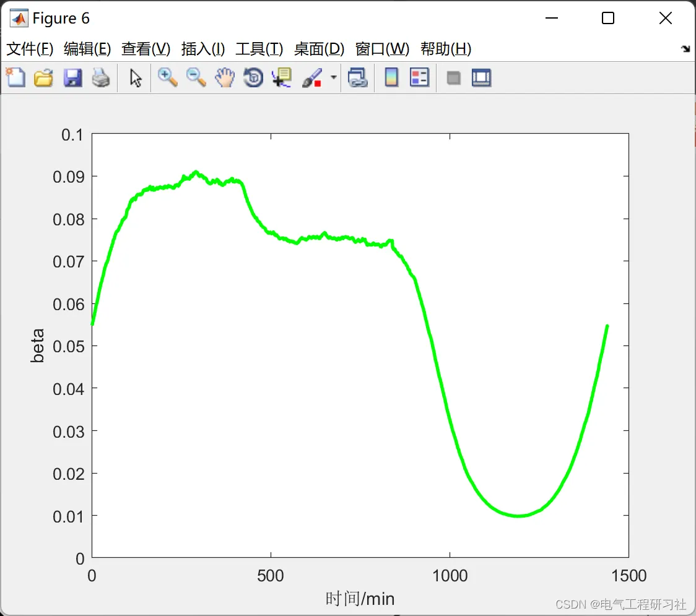696x616 pixels.
Task: Click the y-axis tick label 0.1
Action: [x=72, y=135]
